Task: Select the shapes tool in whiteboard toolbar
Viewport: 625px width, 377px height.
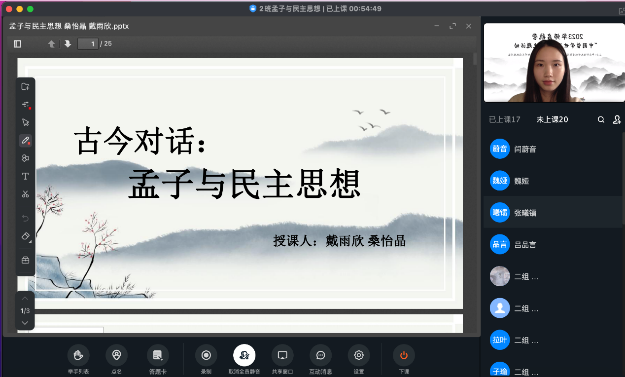Action: click(26, 158)
